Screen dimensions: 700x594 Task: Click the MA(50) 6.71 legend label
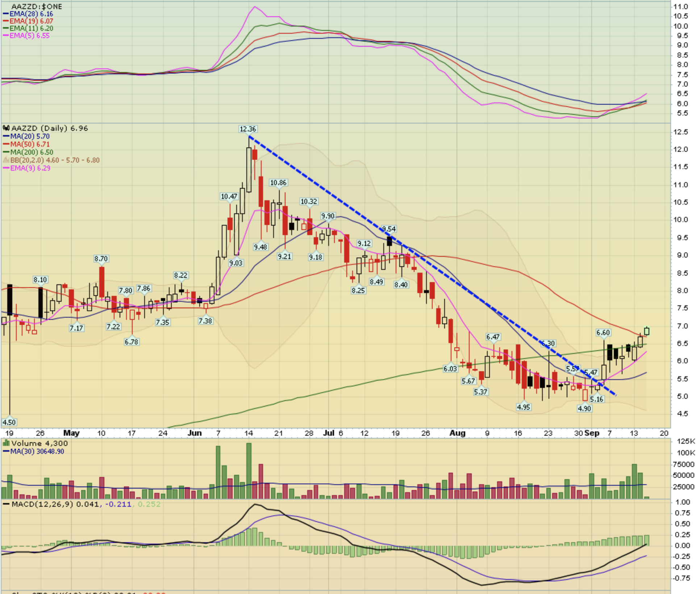30,145
